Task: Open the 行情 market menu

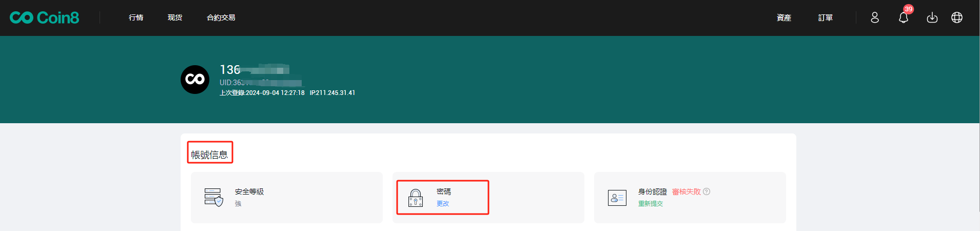Action: [x=136, y=17]
